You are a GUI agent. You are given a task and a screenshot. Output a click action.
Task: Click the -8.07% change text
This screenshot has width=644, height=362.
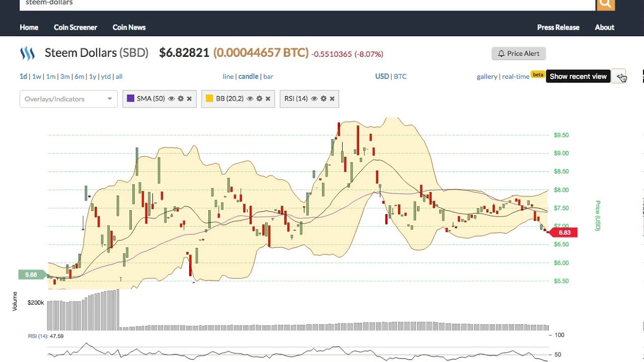coord(369,54)
